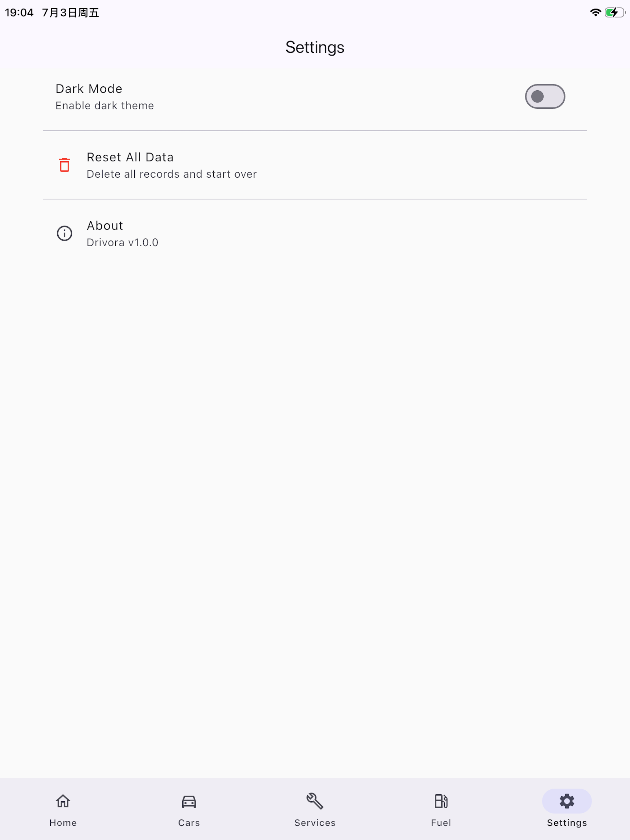Screen dimensions: 630x840
Task: Click 'Delete all records and start over'
Action: pyautogui.click(x=172, y=174)
